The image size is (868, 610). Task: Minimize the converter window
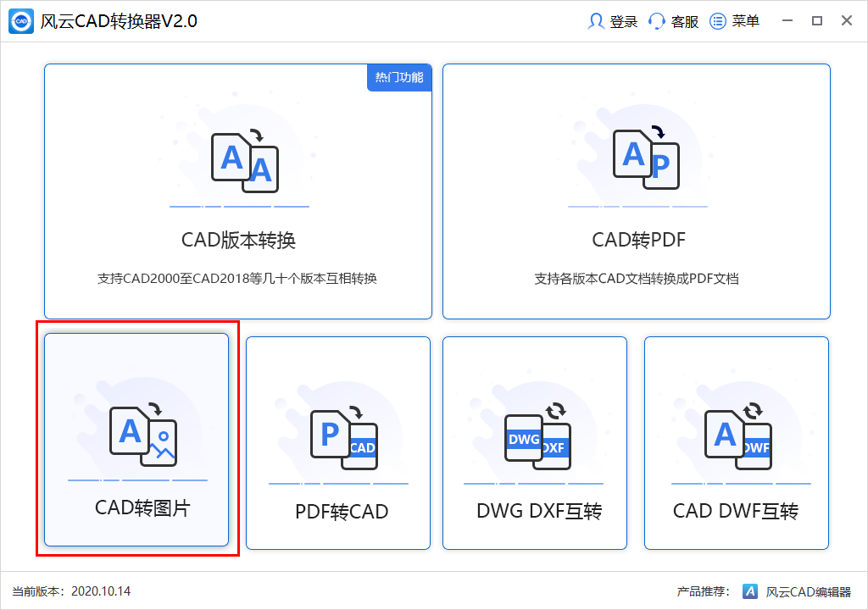tap(787, 20)
